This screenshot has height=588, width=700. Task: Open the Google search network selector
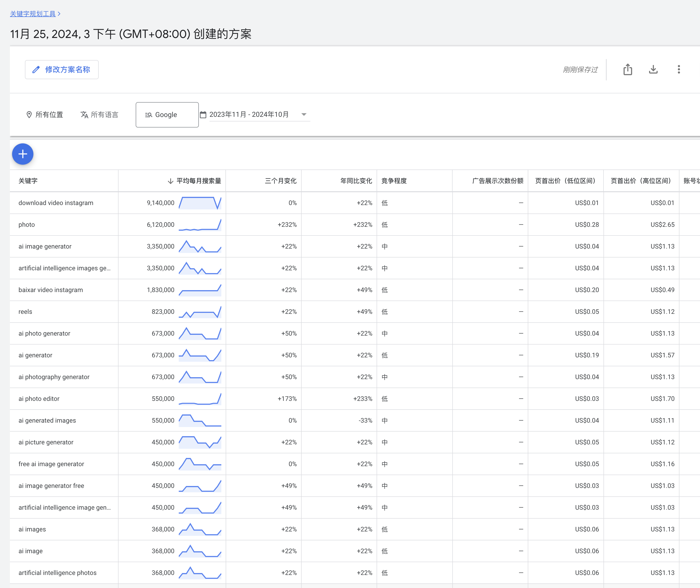pos(167,115)
